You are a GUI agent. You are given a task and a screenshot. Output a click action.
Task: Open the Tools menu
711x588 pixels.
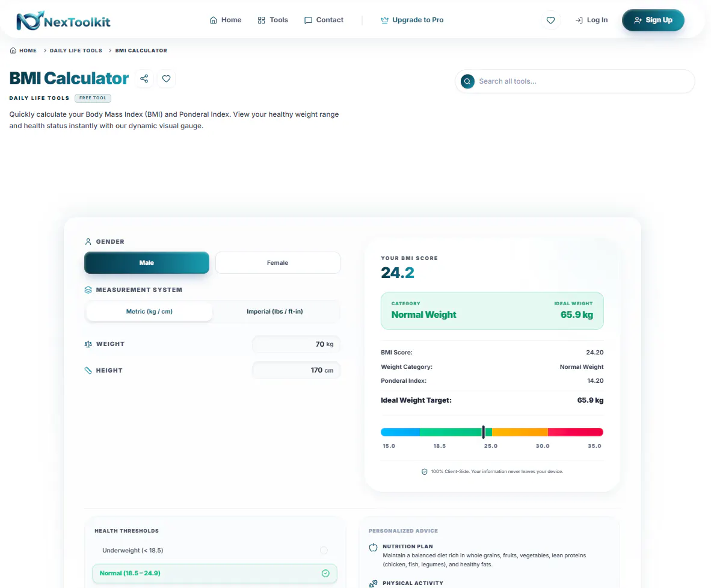coord(272,20)
